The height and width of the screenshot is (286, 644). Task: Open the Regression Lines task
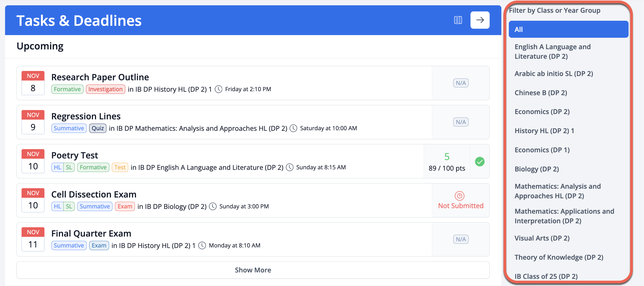(x=86, y=116)
